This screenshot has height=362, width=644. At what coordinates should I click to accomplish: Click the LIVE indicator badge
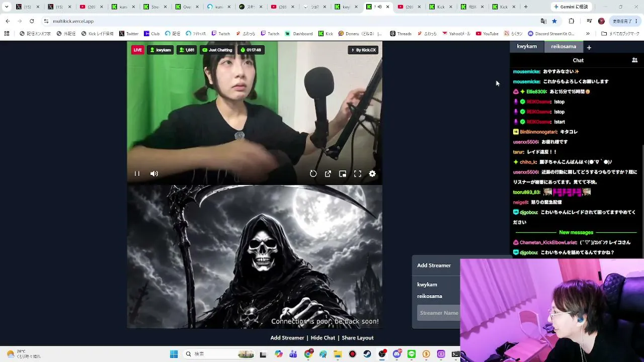[x=137, y=50]
